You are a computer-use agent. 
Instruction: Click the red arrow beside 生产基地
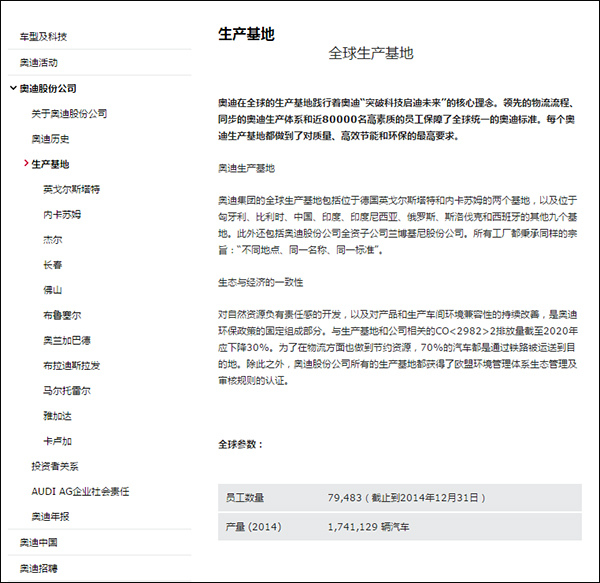[x=26, y=163]
